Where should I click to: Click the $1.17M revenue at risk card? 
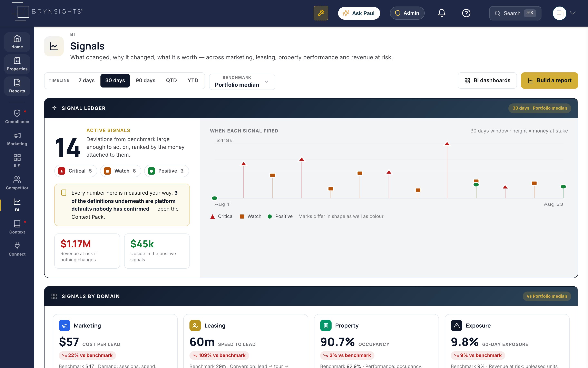pos(87,251)
